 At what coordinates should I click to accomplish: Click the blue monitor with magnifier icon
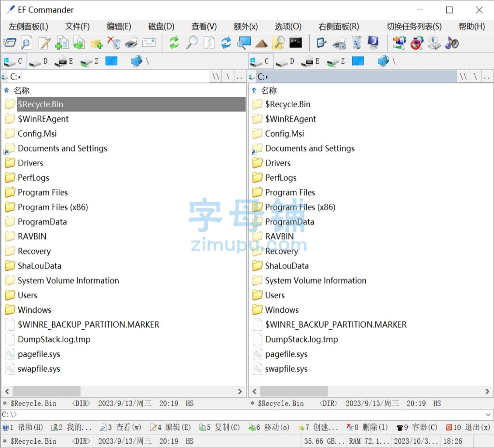244,43
